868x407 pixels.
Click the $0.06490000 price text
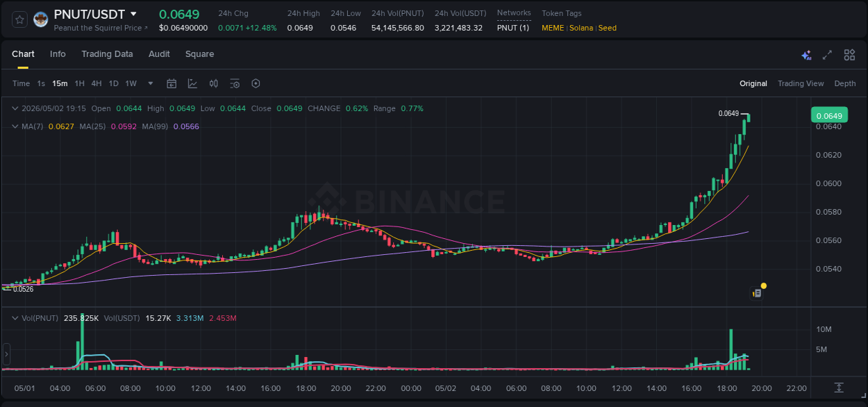point(183,28)
